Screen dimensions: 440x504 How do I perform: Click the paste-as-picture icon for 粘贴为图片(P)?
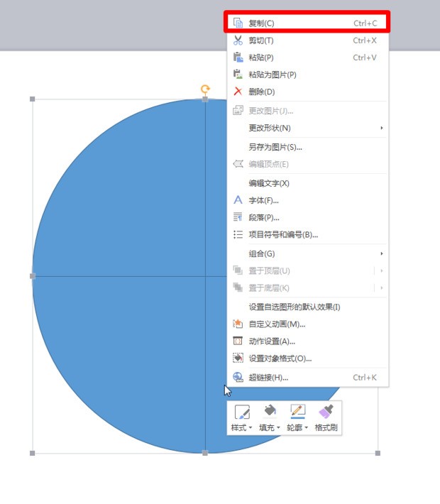tap(238, 75)
